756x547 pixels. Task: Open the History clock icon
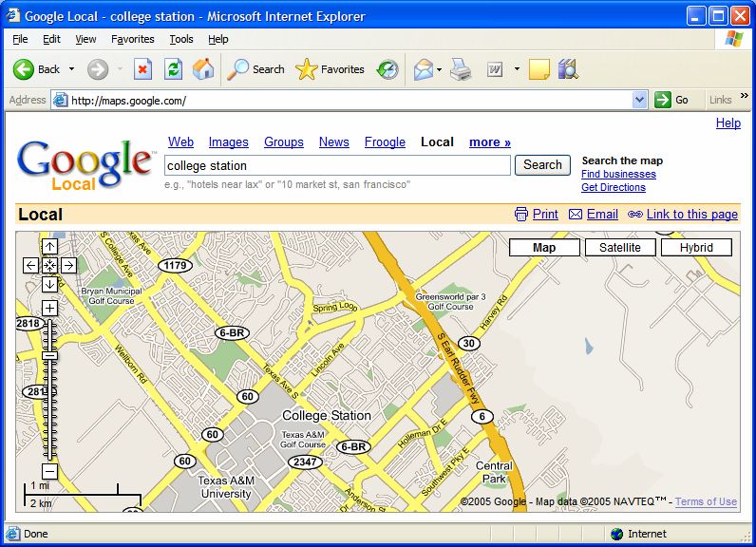[387, 69]
